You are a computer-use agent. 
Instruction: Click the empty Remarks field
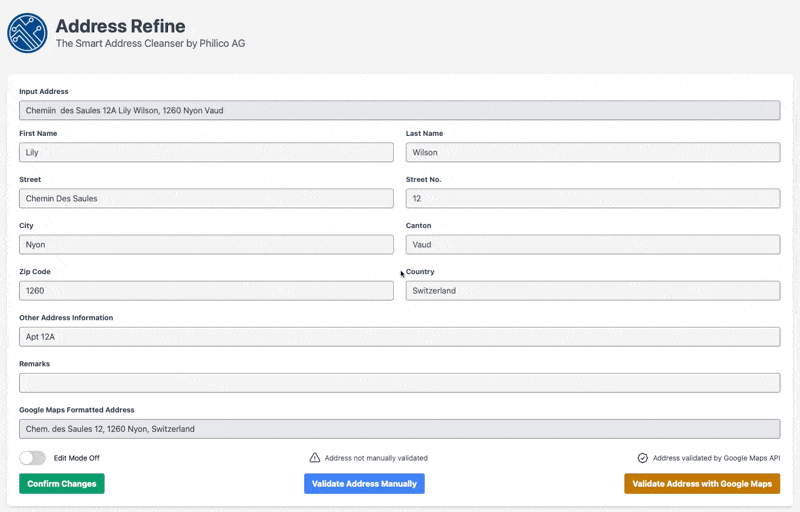[x=399, y=383]
